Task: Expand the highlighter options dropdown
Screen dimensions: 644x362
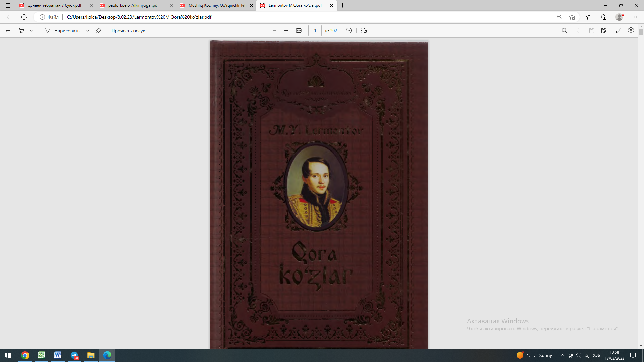Action: [31, 31]
